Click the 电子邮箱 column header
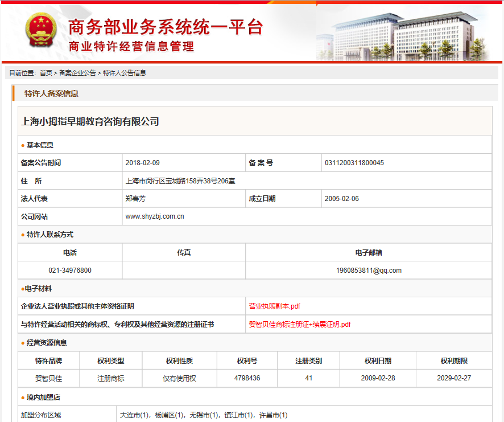504x422 pixels. [369, 253]
